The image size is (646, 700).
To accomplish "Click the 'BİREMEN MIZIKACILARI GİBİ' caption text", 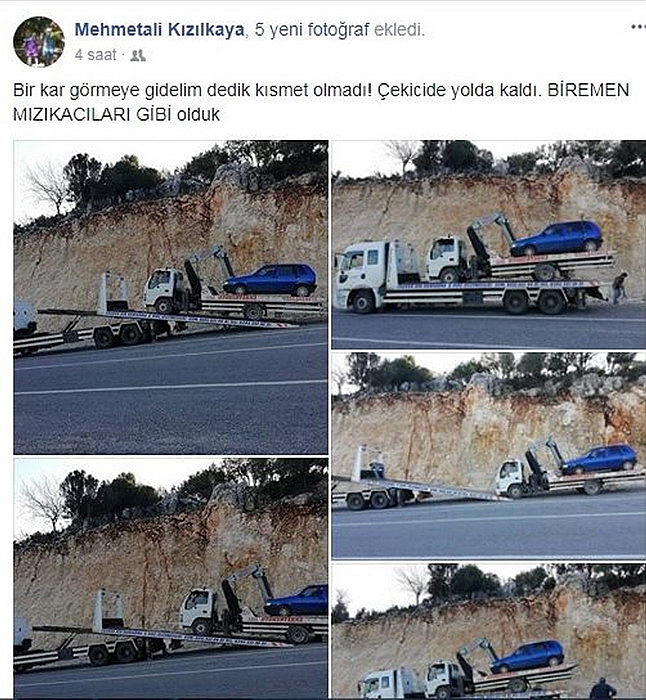I will pyautogui.click(x=321, y=102).
